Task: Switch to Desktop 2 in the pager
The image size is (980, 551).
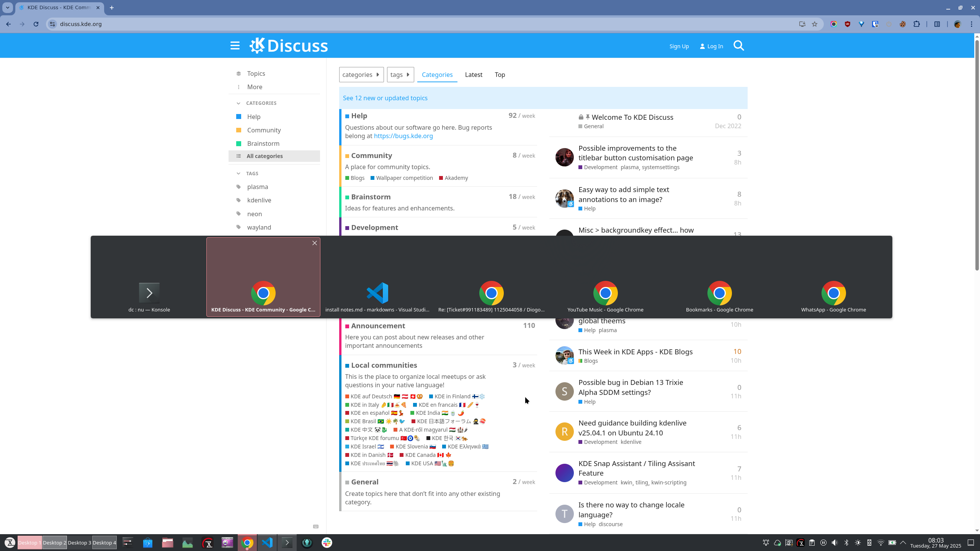Action: [x=54, y=543]
